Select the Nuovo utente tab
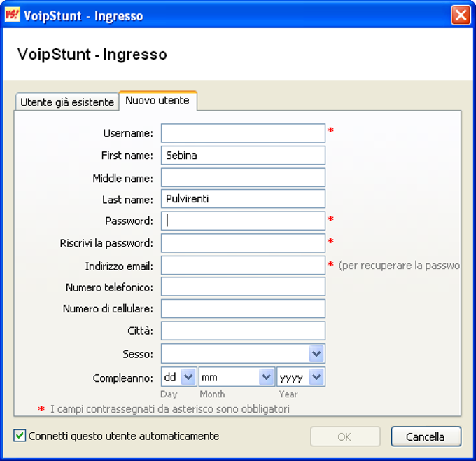The width and height of the screenshot is (476, 461). coord(158,101)
